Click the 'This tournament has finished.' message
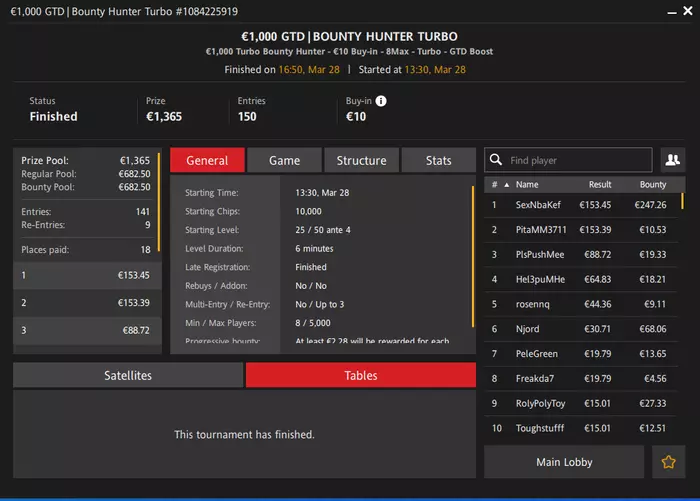Viewport: 700px width, 501px height. [244, 434]
